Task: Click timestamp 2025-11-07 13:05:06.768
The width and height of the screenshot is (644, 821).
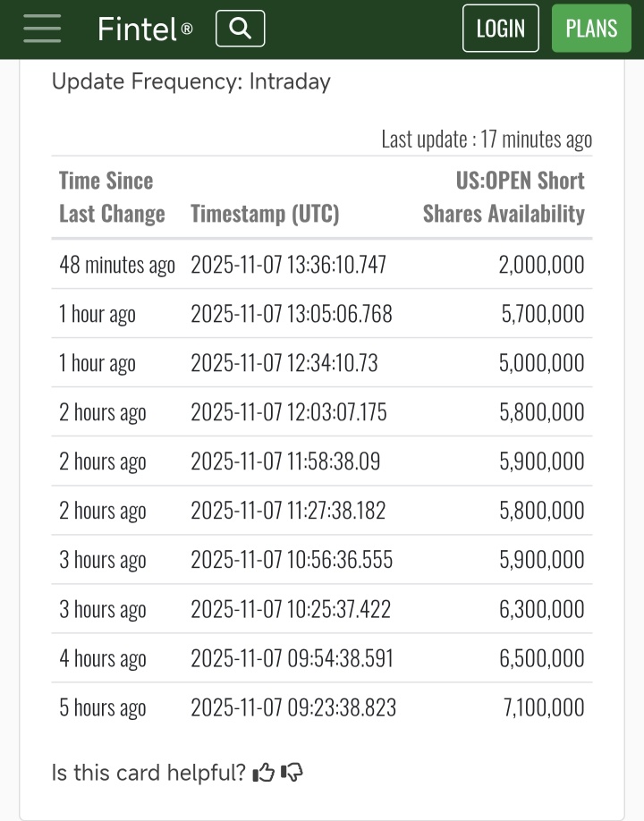Action: point(291,314)
